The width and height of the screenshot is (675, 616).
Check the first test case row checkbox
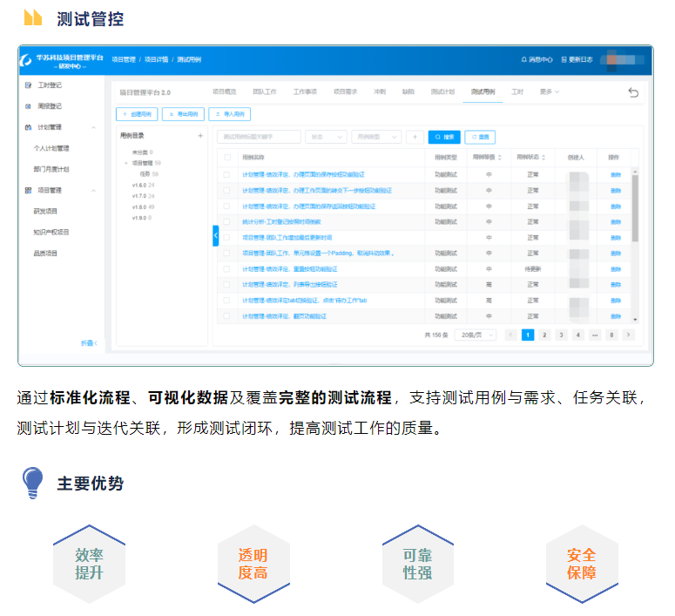pyautogui.click(x=227, y=174)
